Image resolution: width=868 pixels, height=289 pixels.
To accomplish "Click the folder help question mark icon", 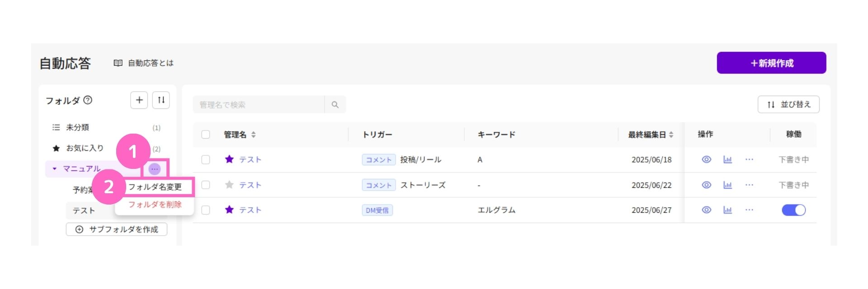I will tap(88, 100).
